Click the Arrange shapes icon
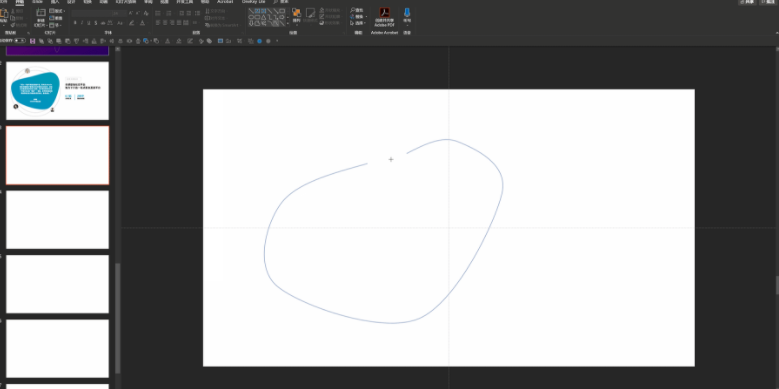779x389 pixels. point(296,12)
